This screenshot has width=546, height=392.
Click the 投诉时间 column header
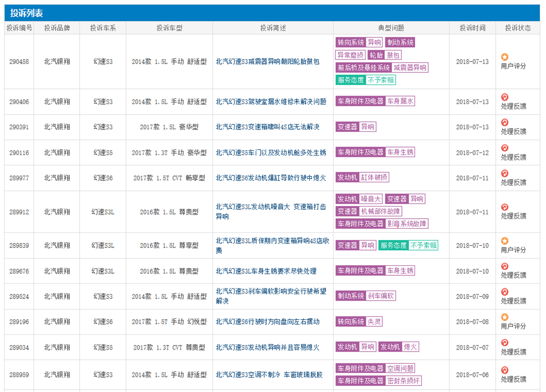(472, 28)
